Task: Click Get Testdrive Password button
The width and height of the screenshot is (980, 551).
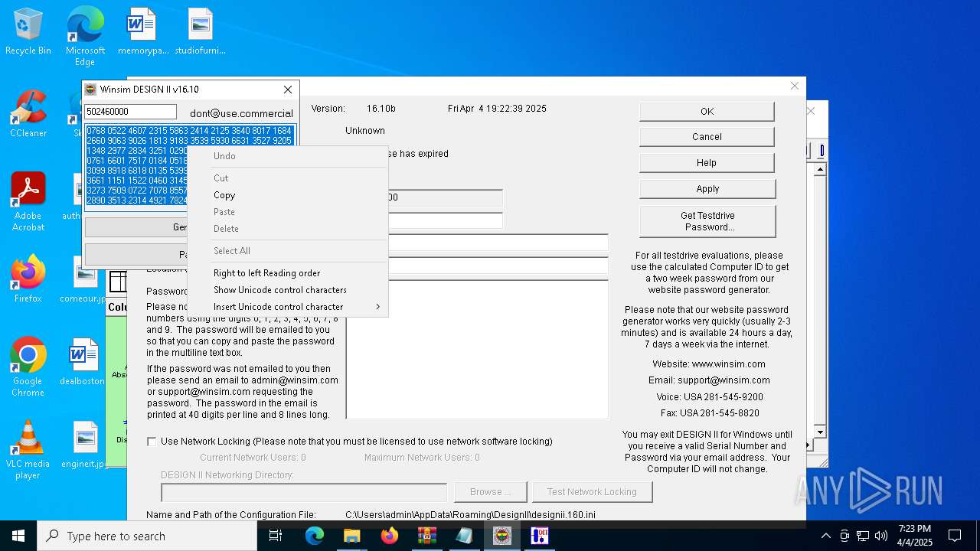Action: pyautogui.click(x=707, y=221)
